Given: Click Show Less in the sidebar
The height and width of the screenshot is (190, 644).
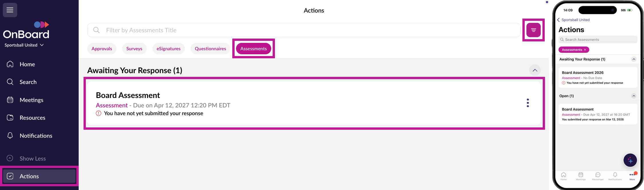Looking at the screenshot, I should 32,159.
